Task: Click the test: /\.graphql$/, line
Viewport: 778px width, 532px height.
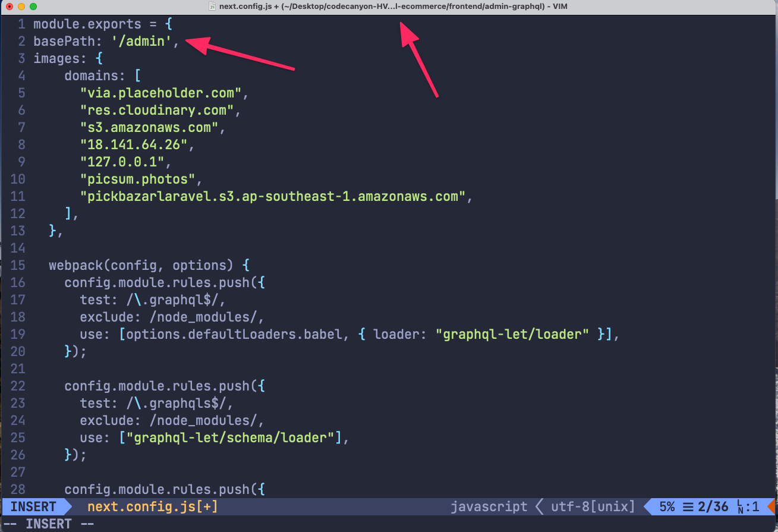Action: (x=153, y=300)
